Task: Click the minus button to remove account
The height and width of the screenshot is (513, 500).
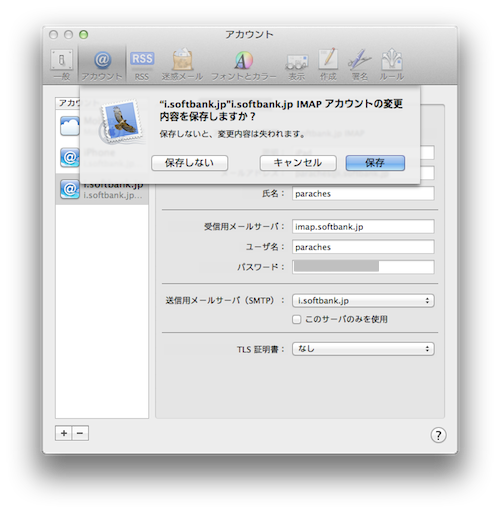Action: (80, 433)
